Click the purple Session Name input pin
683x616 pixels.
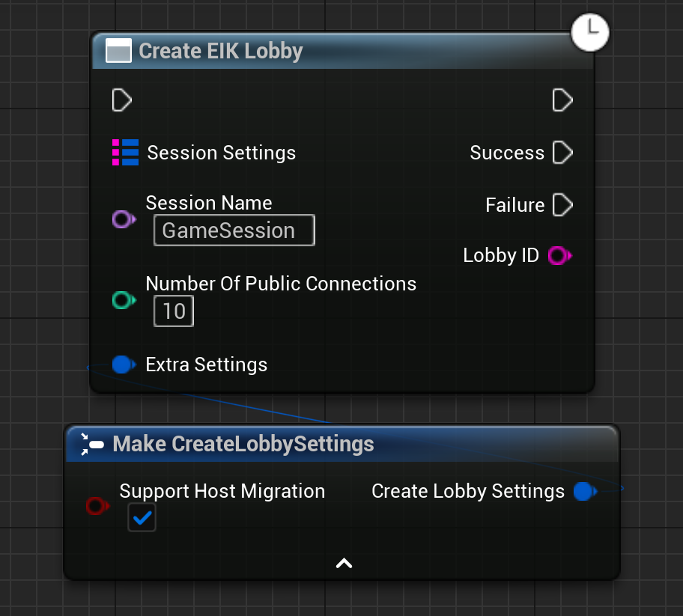click(x=123, y=219)
